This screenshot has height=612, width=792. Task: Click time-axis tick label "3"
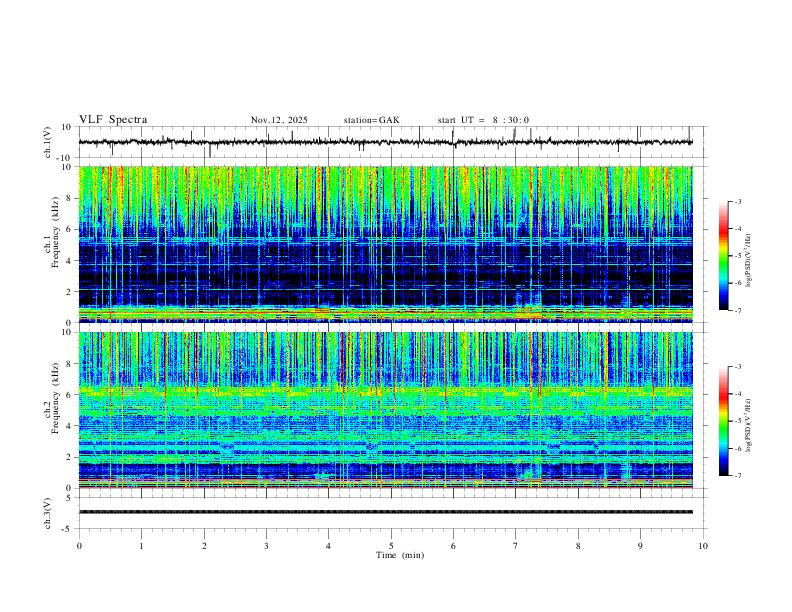266,546
